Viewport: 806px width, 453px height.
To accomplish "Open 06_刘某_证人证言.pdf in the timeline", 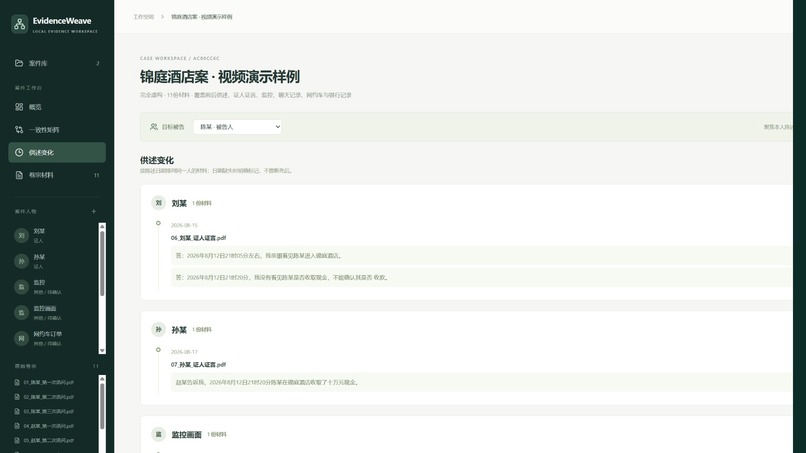I will [198, 238].
